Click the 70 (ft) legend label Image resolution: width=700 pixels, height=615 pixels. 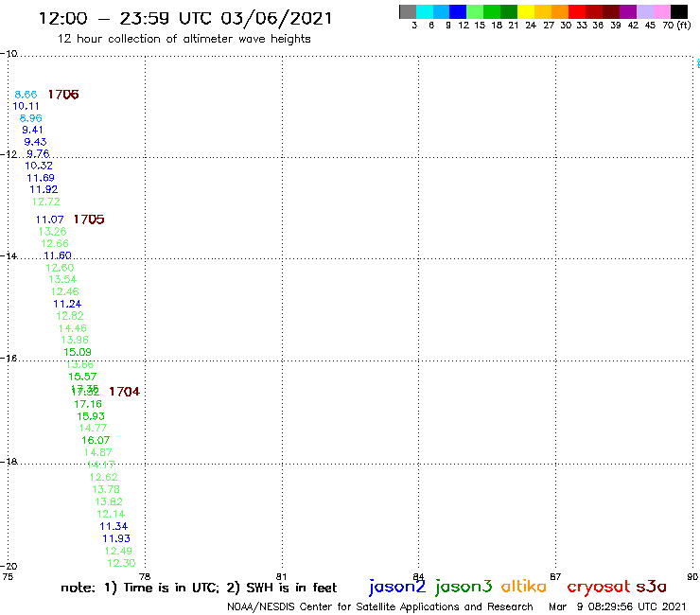(x=676, y=25)
